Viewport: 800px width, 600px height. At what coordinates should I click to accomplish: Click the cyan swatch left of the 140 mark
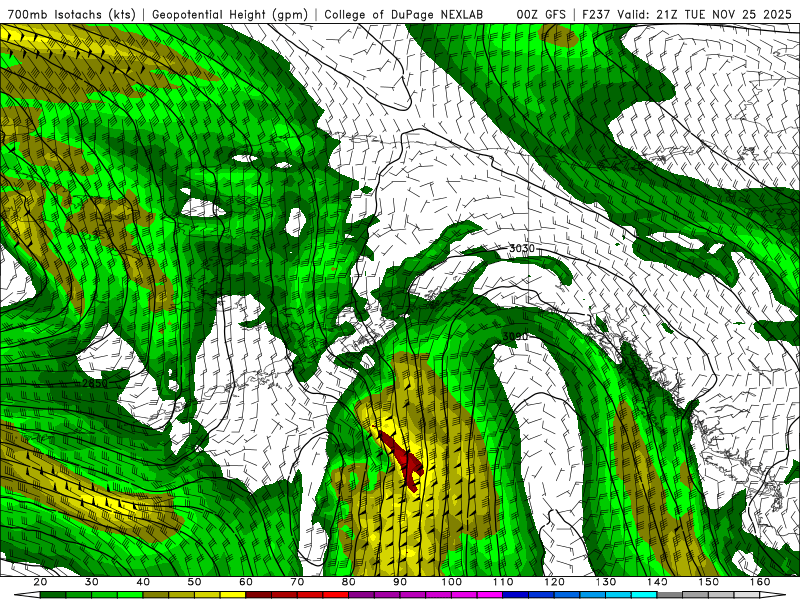pyautogui.click(x=644, y=595)
